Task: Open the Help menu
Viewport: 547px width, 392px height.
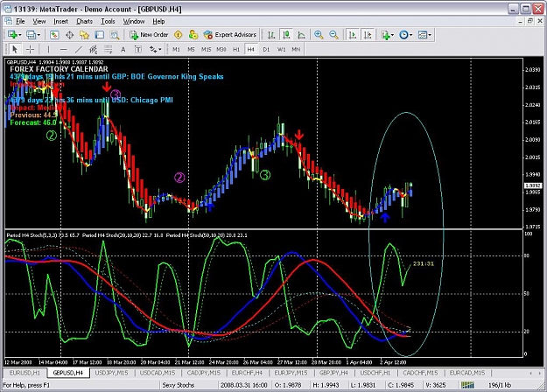Action: 158,21
